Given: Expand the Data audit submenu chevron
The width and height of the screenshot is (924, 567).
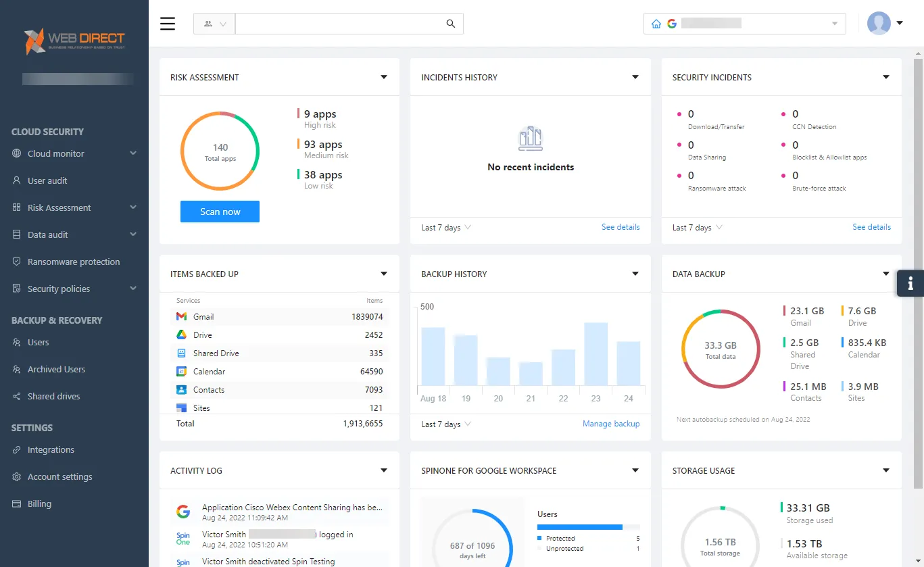Looking at the screenshot, I should click(133, 235).
